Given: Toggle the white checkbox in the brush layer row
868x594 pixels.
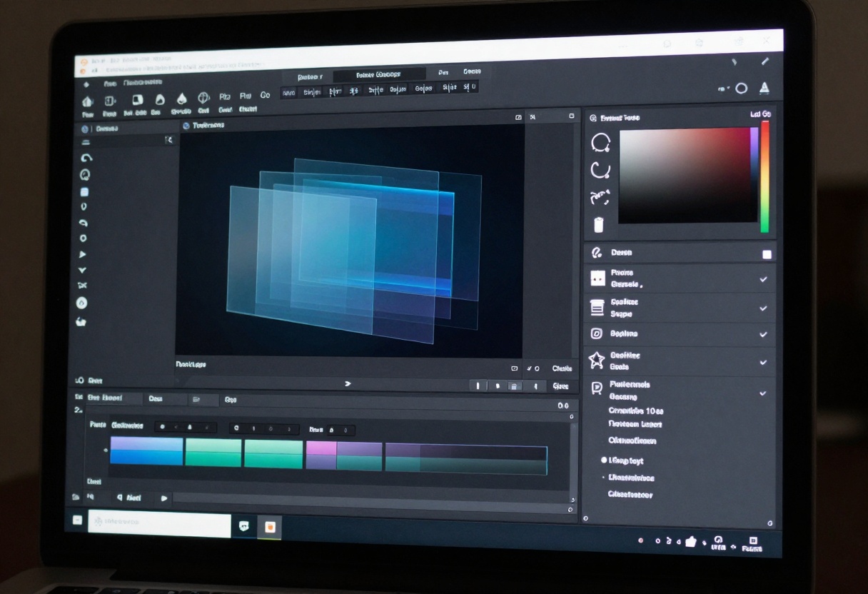Looking at the screenshot, I should click(x=767, y=254).
